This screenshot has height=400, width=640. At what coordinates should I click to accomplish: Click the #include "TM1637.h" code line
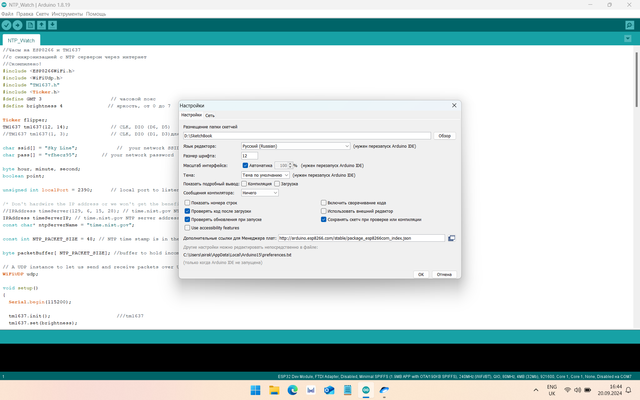[31, 85]
